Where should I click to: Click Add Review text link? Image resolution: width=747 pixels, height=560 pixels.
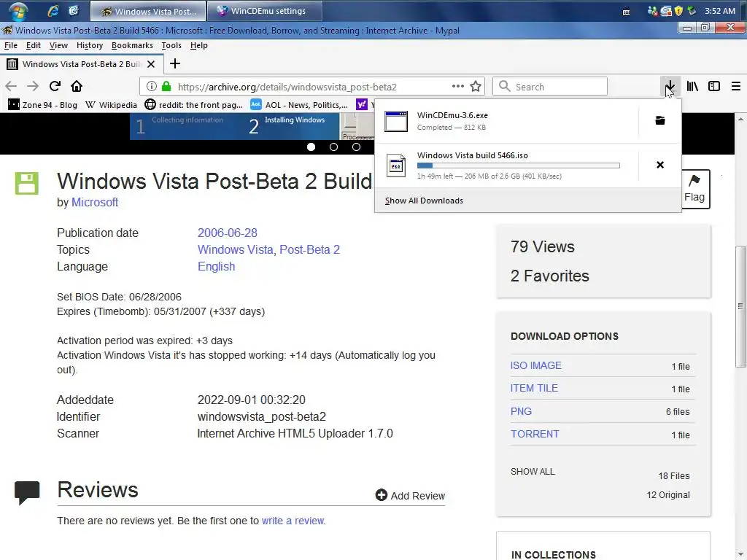click(x=418, y=496)
